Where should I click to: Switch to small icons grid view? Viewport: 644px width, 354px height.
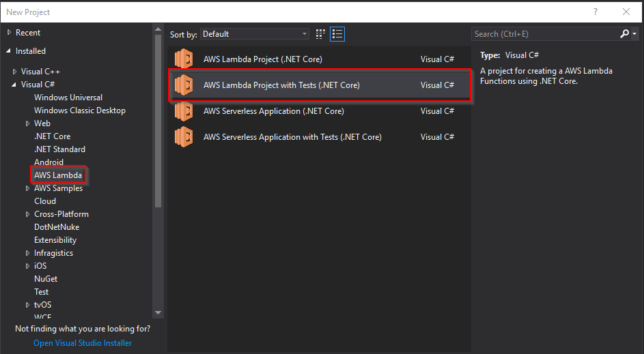tap(320, 34)
